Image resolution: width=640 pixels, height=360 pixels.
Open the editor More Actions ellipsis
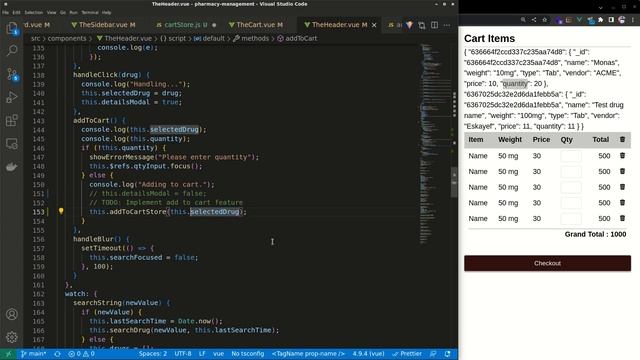pos(447,25)
